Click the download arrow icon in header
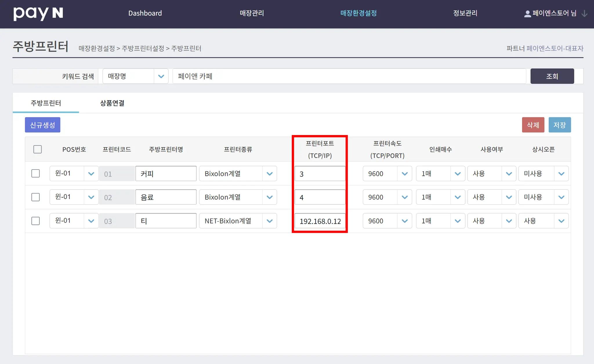 584,14
